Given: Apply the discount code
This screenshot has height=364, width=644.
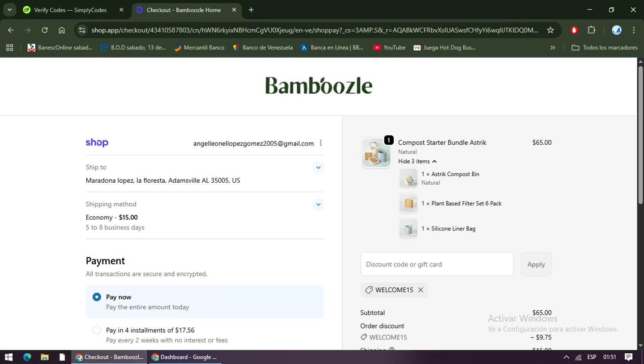Looking at the screenshot, I should pyautogui.click(x=536, y=264).
